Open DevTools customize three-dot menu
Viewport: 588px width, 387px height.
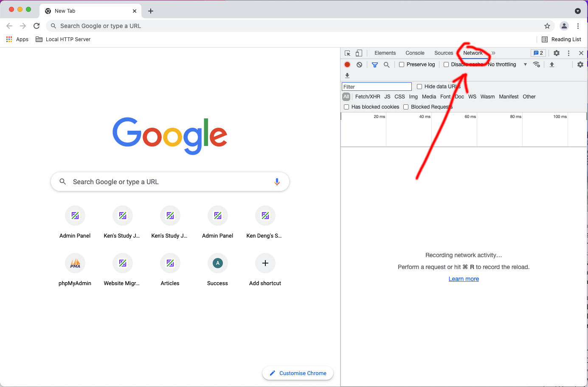569,53
